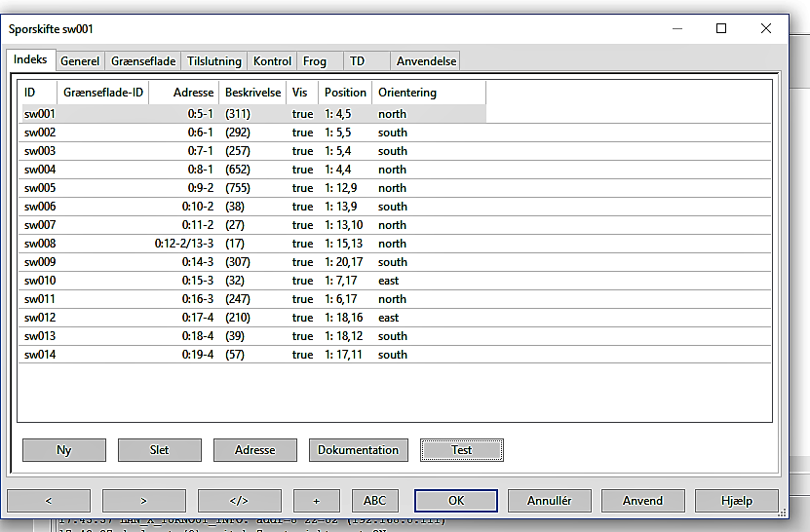Screen dimensions: 810x532
Task: Click position 1: 7,17
Action: pos(340,281)
